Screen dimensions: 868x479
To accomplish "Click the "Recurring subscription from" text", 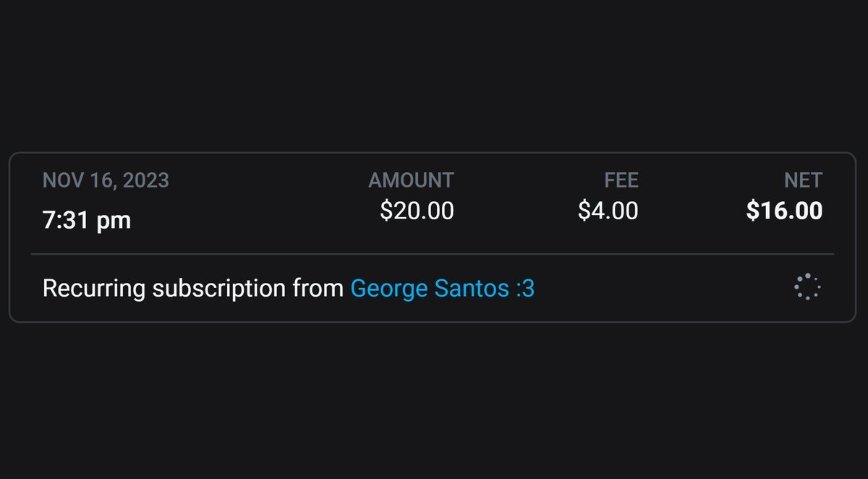I will tap(192, 289).
